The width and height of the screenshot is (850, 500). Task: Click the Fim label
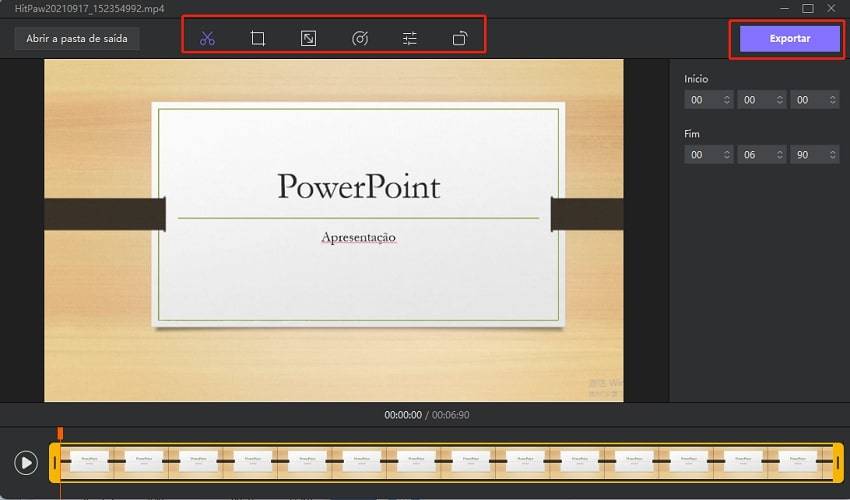692,133
